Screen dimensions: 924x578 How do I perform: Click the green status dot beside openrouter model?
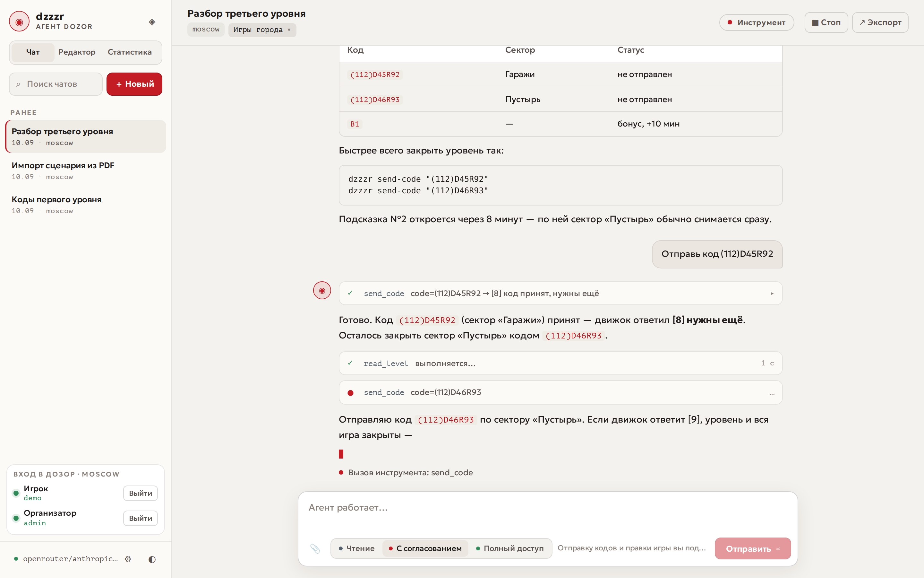click(x=16, y=559)
